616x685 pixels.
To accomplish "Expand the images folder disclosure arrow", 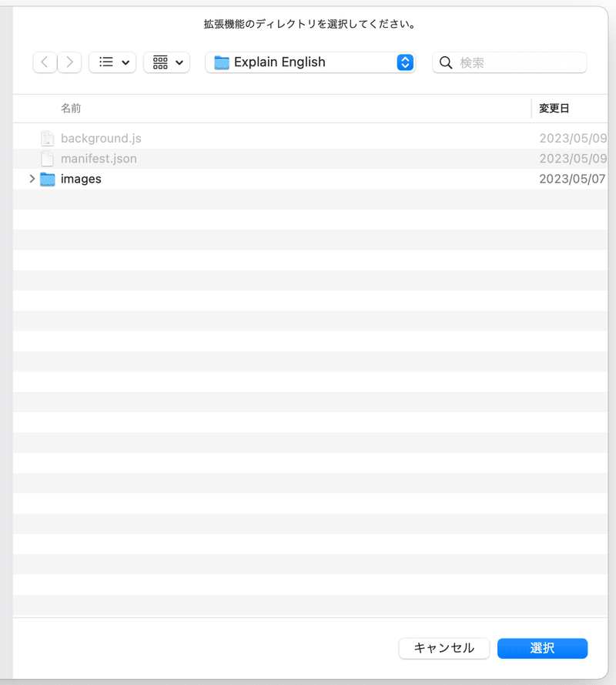I will [x=32, y=179].
